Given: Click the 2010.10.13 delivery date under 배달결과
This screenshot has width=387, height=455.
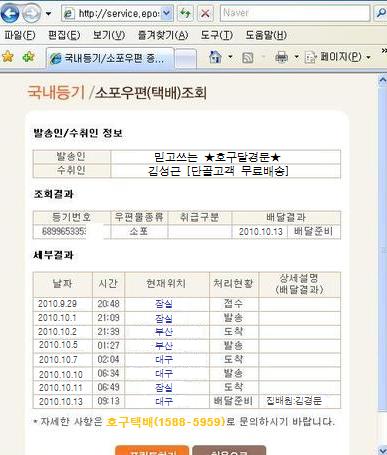Looking at the screenshot, I should (261, 232).
